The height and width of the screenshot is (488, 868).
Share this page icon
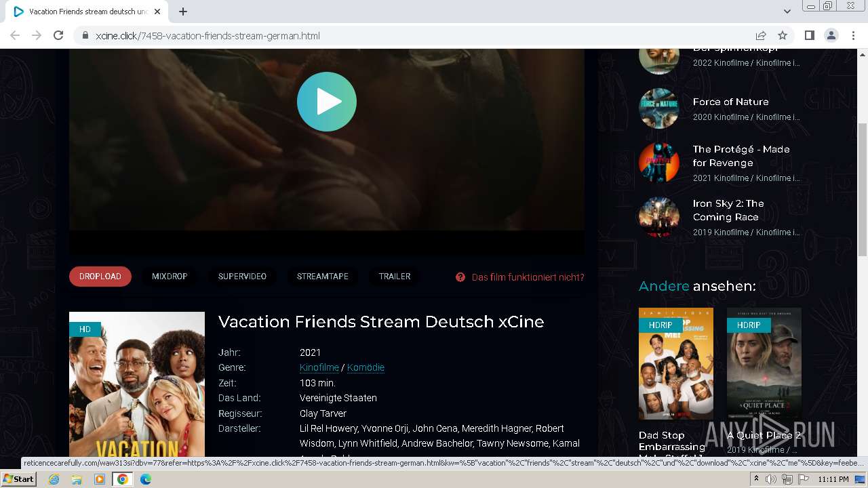pos(761,35)
